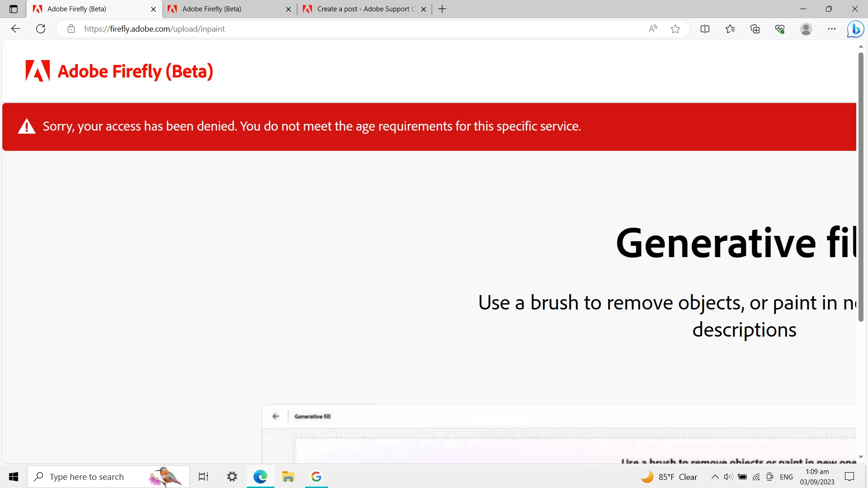Open the Split screen icon

tap(705, 29)
